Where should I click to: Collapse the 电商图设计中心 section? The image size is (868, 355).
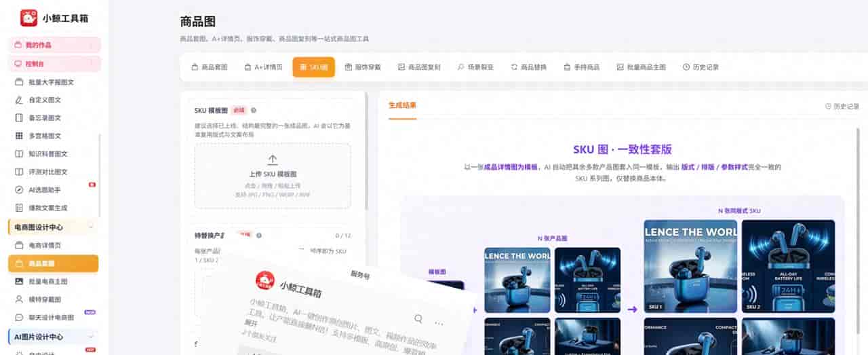(91, 227)
